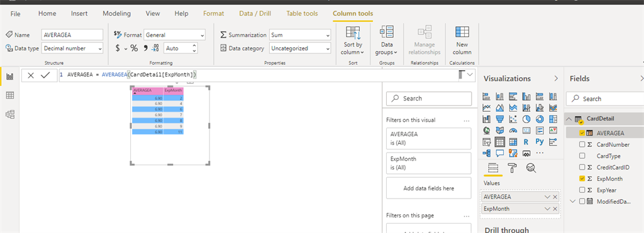Check the ModifiedDate field checkbox
The width and height of the screenshot is (644, 233).
pos(582,202)
